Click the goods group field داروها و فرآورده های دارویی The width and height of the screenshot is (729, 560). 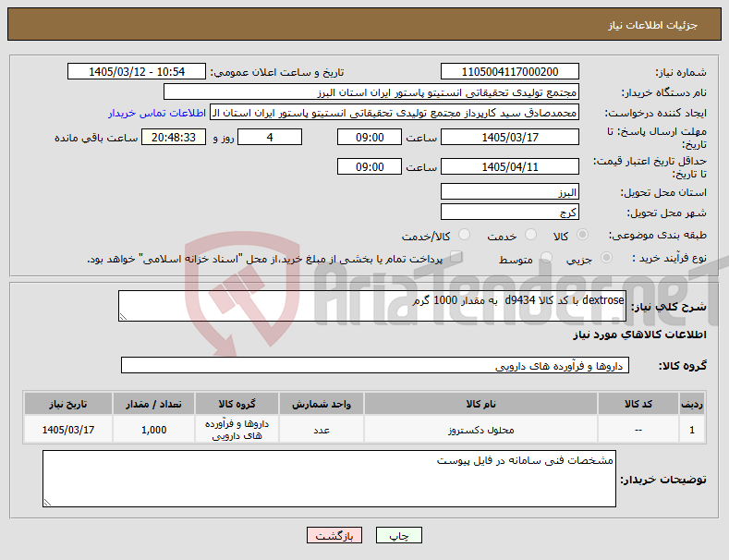(375, 366)
